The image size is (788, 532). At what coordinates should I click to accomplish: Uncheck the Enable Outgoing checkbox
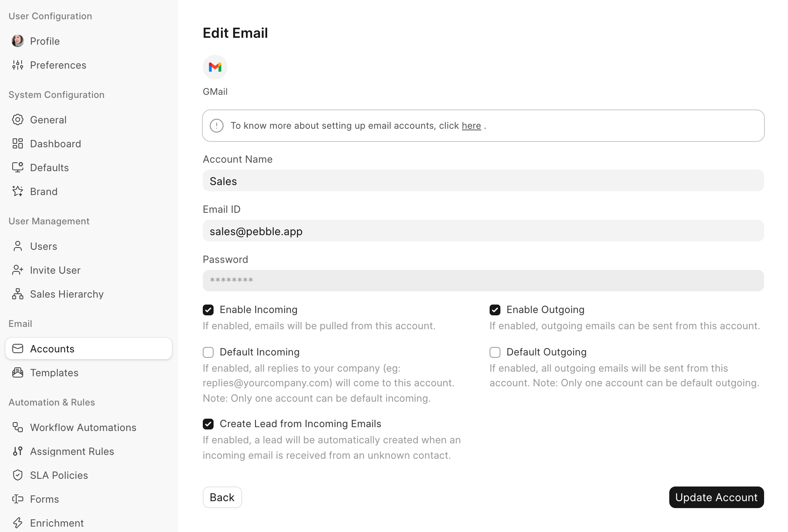click(495, 310)
